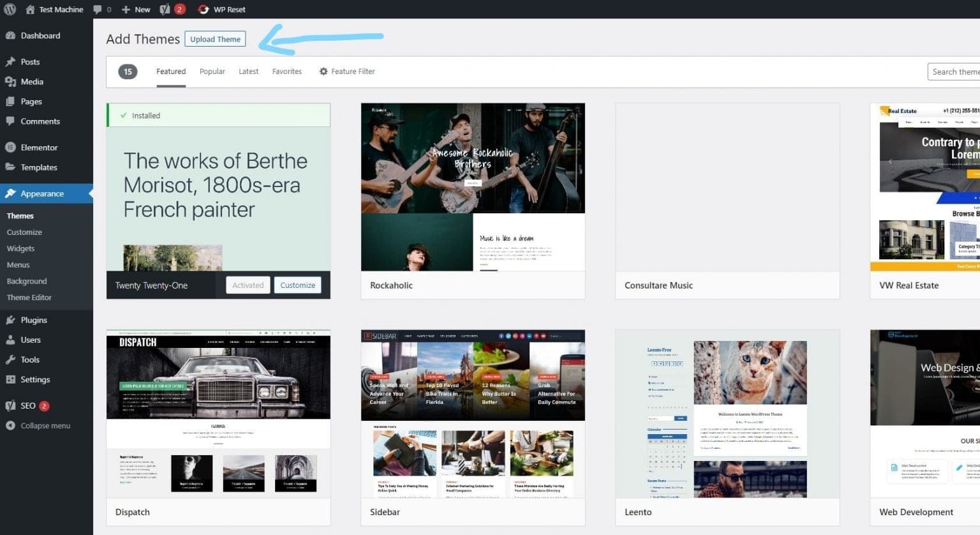Open the Widgets submenu item

[x=20, y=248]
